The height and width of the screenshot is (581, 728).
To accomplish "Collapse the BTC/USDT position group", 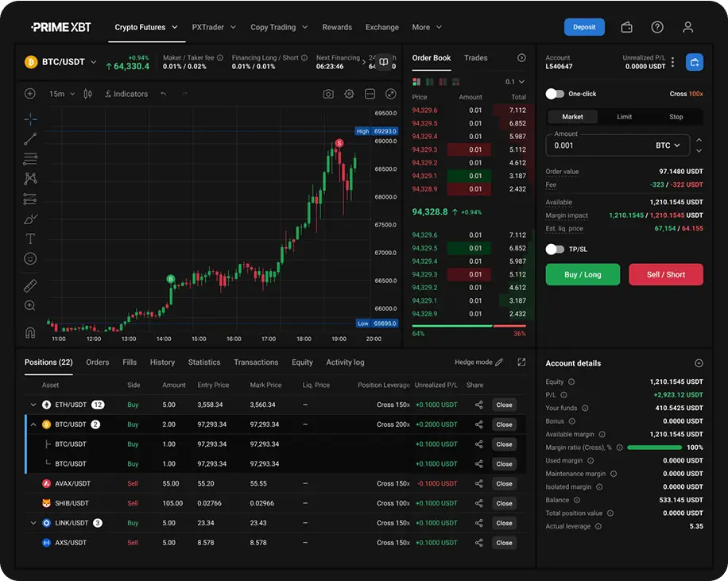I will pos(33,424).
